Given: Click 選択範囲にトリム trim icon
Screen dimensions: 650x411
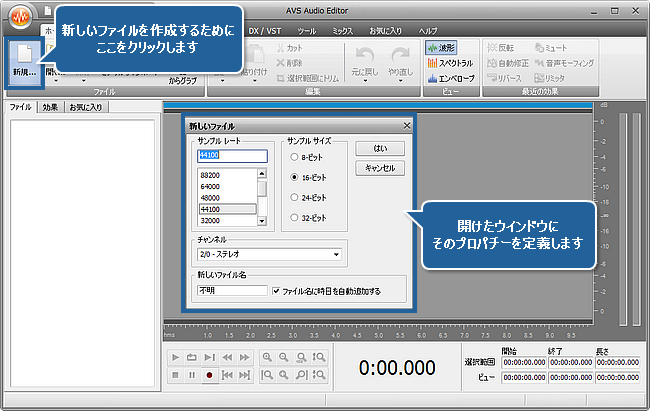Looking at the screenshot, I should (x=281, y=78).
